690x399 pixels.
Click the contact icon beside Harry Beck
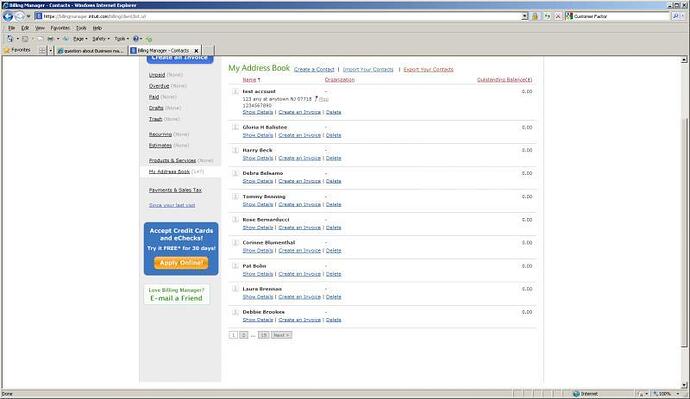235,150
